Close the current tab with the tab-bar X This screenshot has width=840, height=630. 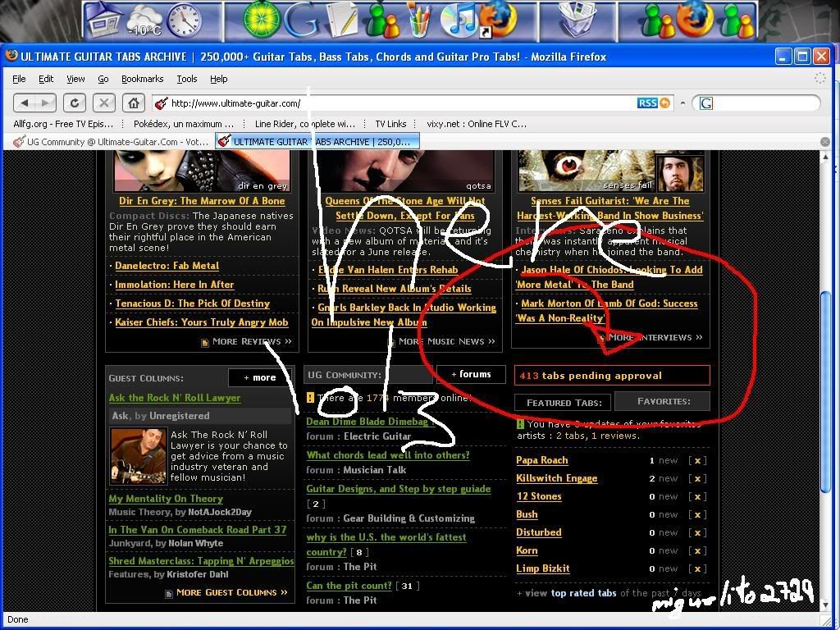point(825,141)
